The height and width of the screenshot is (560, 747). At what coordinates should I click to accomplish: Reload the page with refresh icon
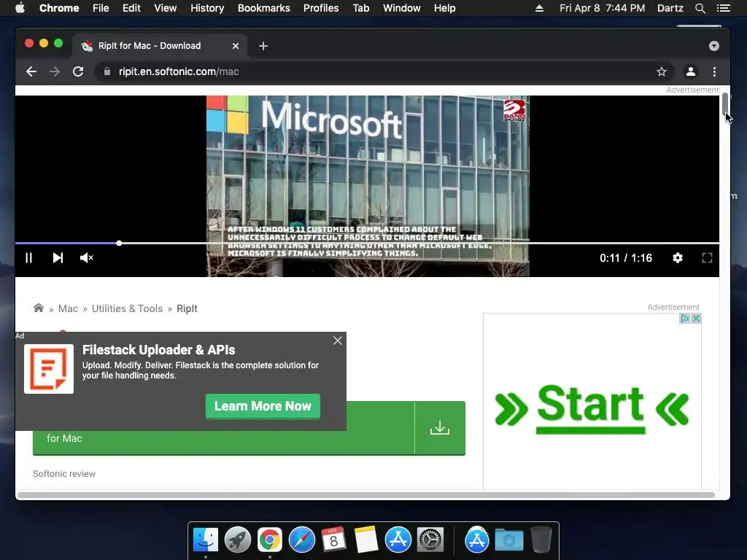[78, 71]
